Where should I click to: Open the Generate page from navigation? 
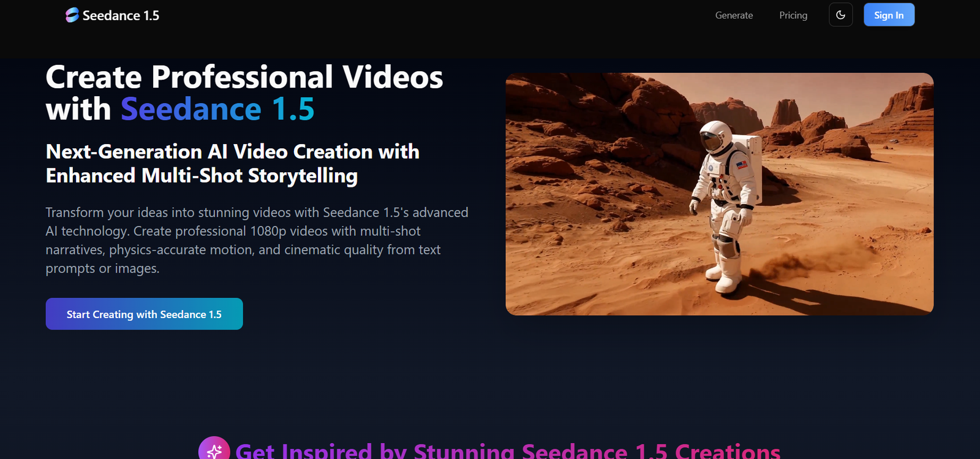[x=734, y=15]
